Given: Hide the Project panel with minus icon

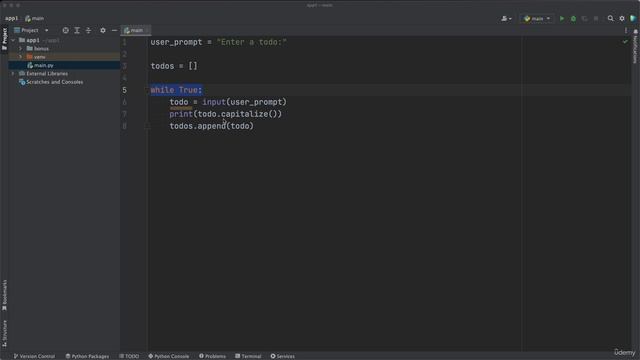Looking at the screenshot, I should (114, 30).
